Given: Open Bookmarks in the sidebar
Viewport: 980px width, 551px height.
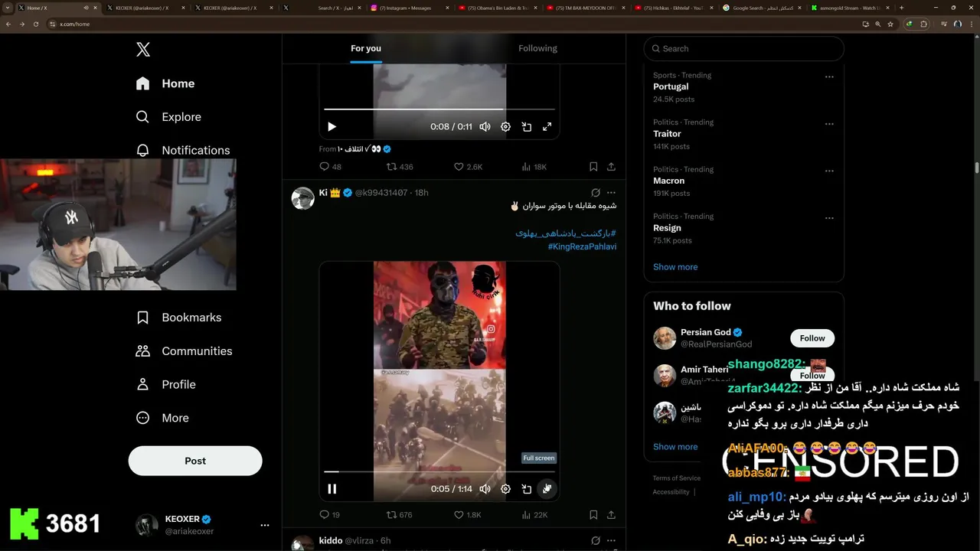Looking at the screenshot, I should click(x=178, y=318).
